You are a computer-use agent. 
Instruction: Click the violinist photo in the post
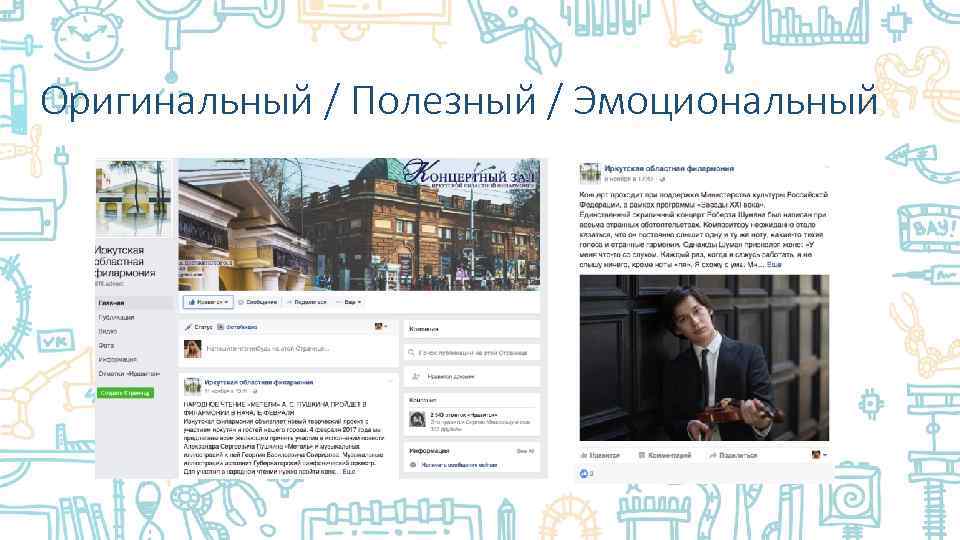point(704,358)
